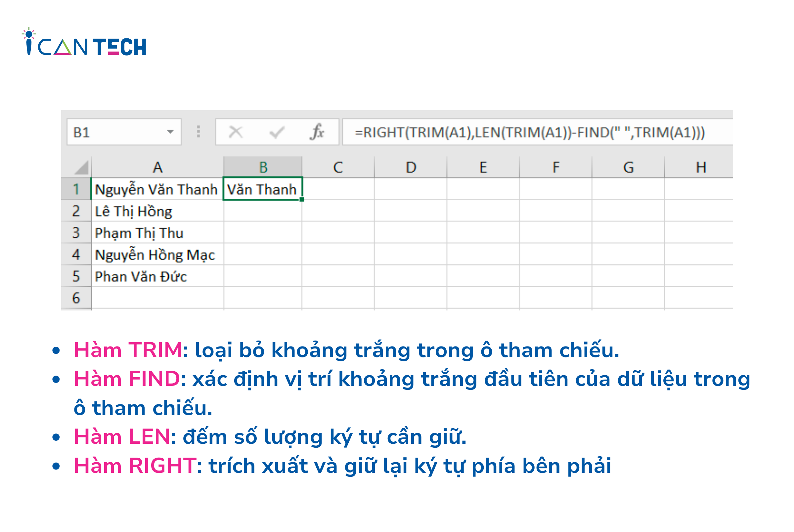The width and height of the screenshot is (794, 532).
Task: Click "đếm số lượng ký tự cần giữ" text
Action: point(324,437)
